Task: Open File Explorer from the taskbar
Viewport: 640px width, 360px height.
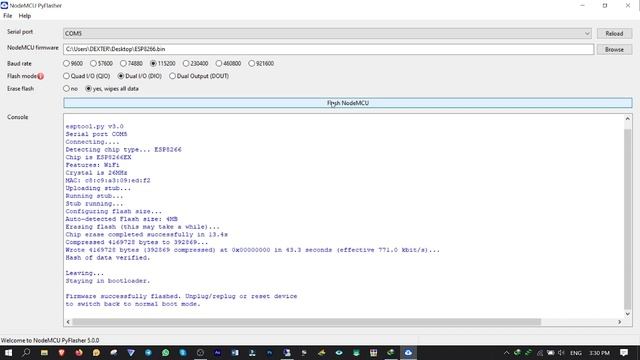Action: click(44, 353)
